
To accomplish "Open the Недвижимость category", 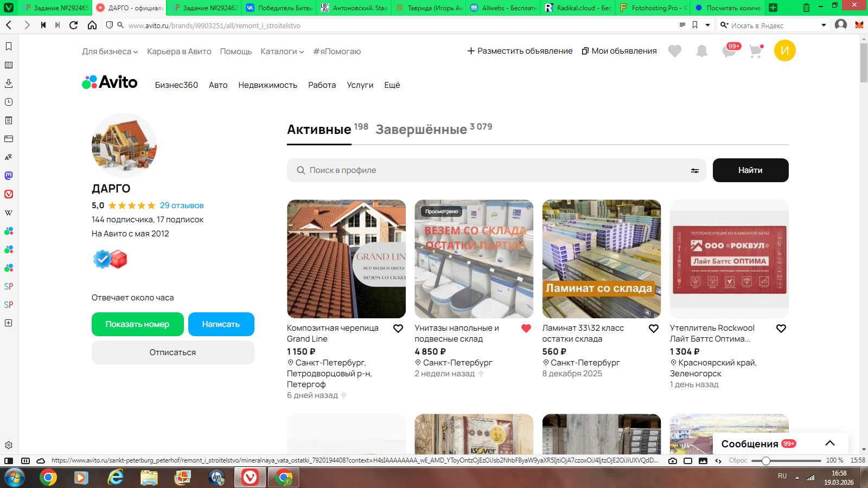I will point(268,85).
